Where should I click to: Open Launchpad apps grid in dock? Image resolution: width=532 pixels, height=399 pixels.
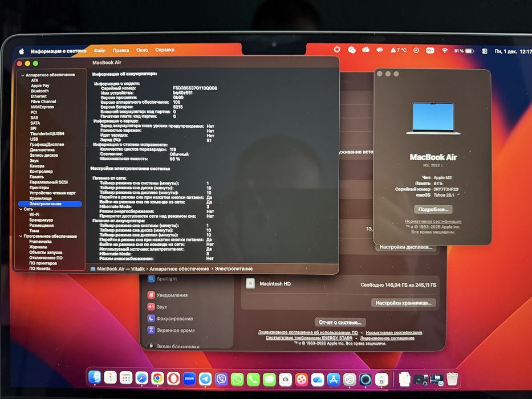point(126,378)
